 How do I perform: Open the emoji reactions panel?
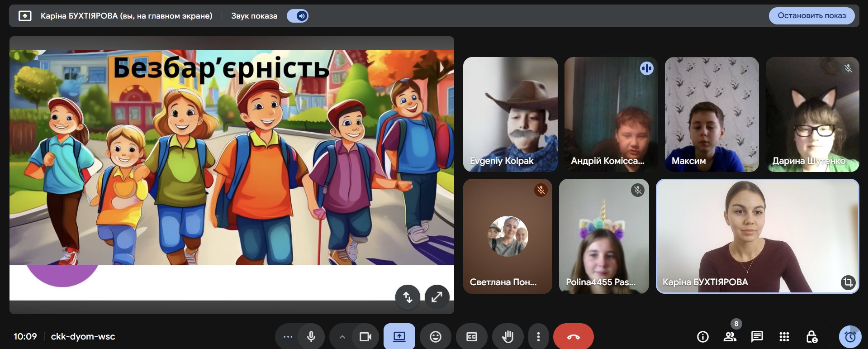click(435, 337)
